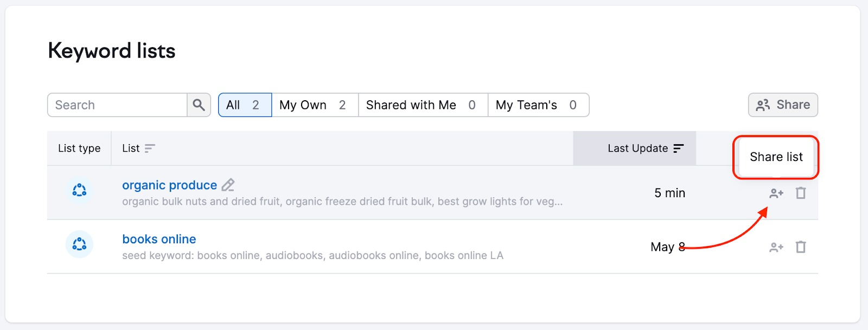This screenshot has width=868, height=330.
Task: Share the organic produce list via person icon
Action: click(x=775, y=193)
